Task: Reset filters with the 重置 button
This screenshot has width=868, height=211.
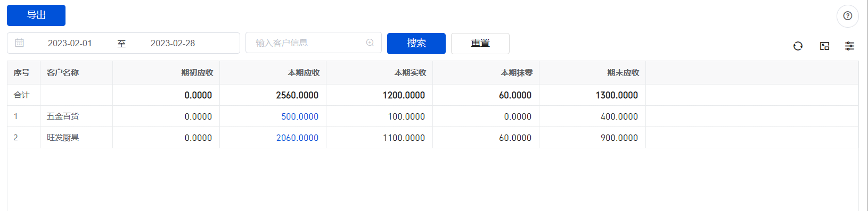Action: (x=480, y=43)
